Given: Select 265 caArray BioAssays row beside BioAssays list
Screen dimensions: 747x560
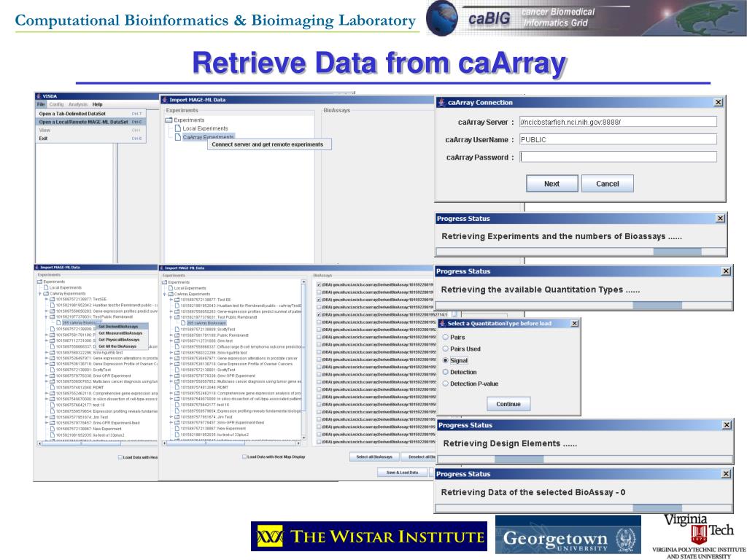Looking at the screenshot, I should (206, 323).
